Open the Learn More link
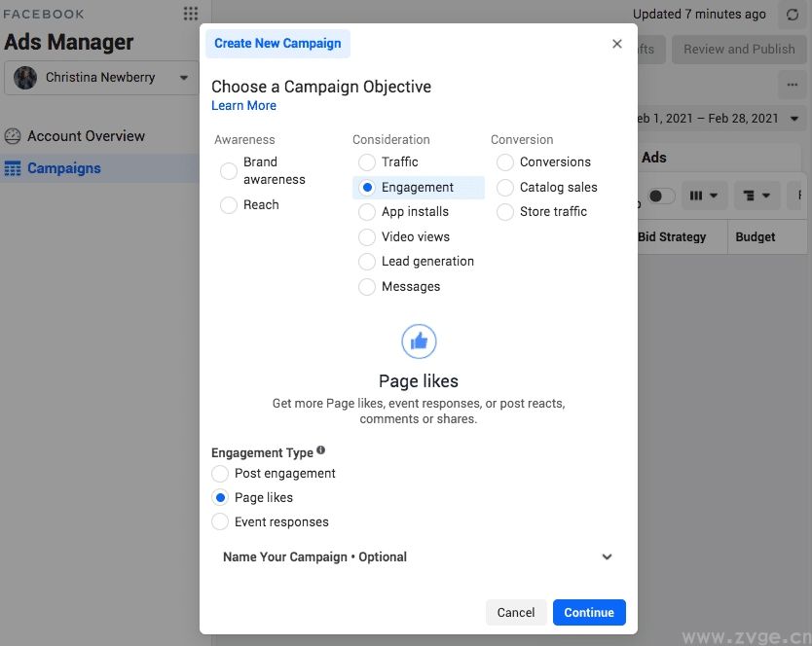The width and height of the screenshot is (812, 646). (x=243, y=105)
